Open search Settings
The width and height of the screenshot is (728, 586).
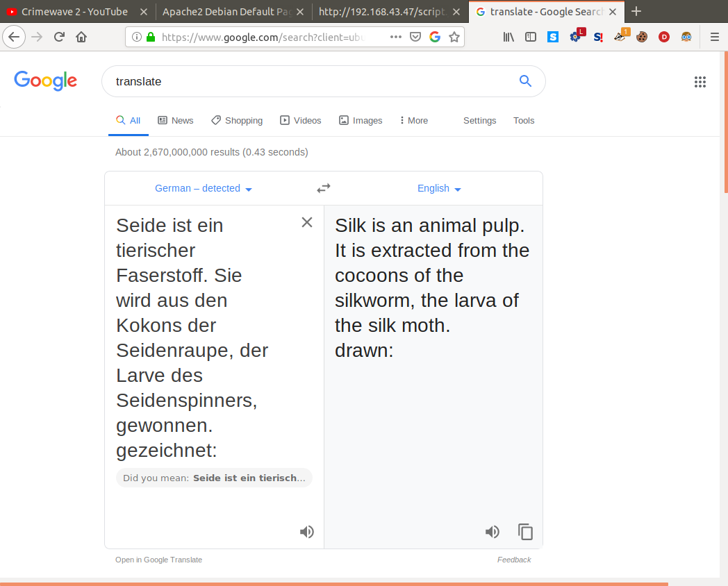tap(479, 121)
